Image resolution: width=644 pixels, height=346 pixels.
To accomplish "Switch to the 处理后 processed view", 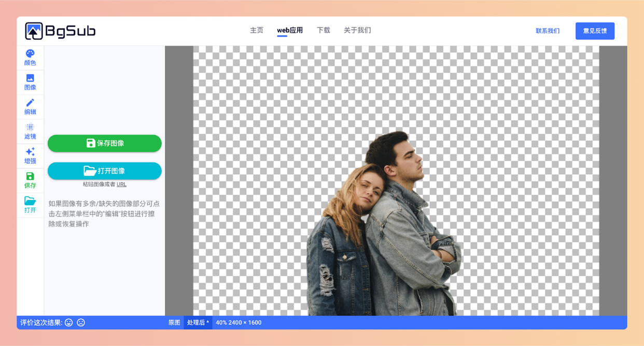I will click(x=198, y=322).
